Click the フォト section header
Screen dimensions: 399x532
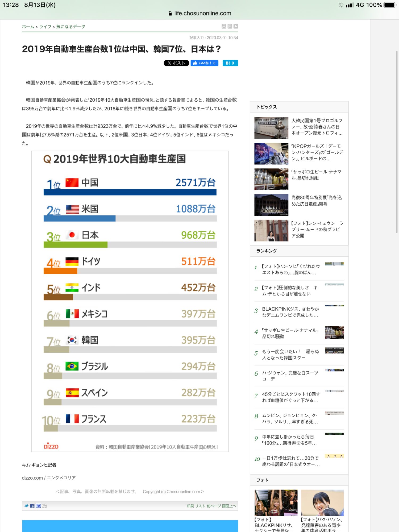point(299,480)
